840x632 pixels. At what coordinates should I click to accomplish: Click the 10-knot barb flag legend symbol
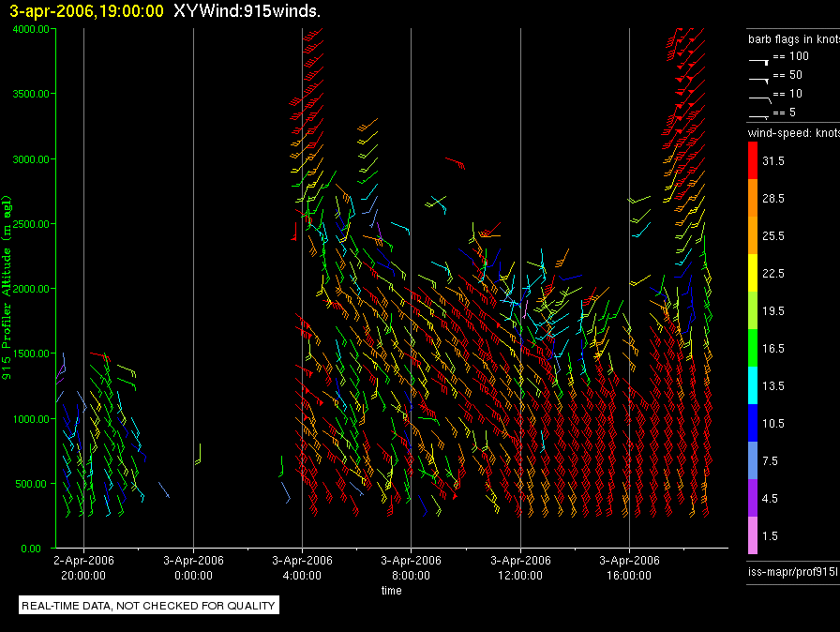click(x=758, y=98)
